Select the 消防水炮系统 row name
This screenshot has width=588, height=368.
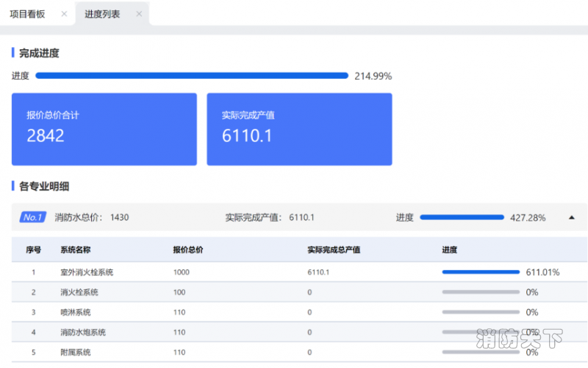click(x=83, y=332)
